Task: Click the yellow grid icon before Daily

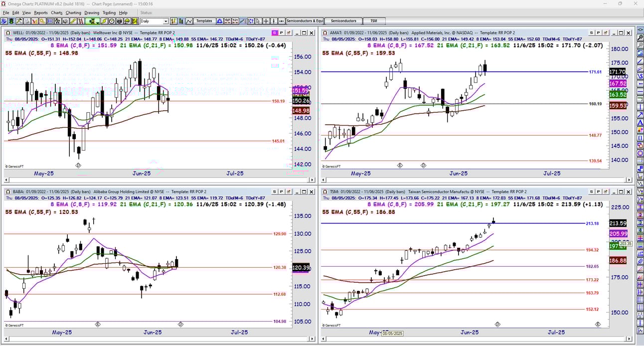Action: point(135,21)
